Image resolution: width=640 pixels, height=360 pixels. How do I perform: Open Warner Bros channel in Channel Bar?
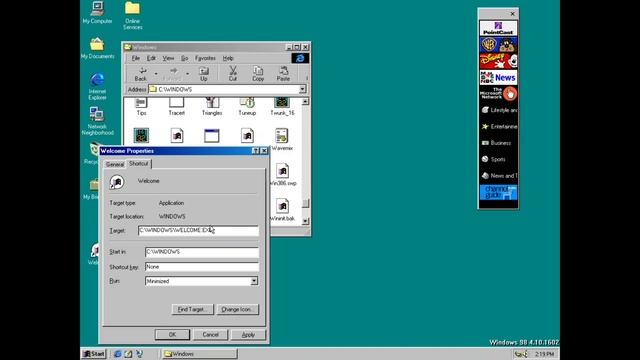tap(498, 44)
